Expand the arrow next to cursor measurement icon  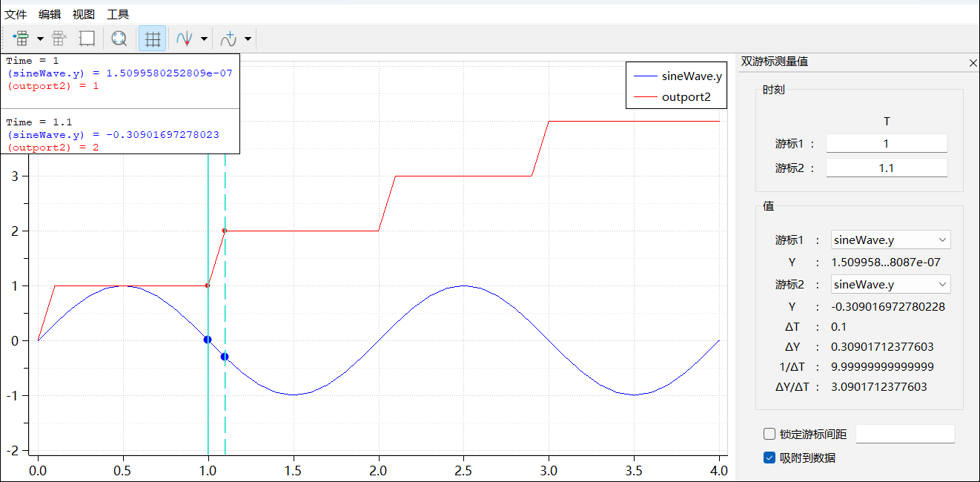tap(204, 39)
